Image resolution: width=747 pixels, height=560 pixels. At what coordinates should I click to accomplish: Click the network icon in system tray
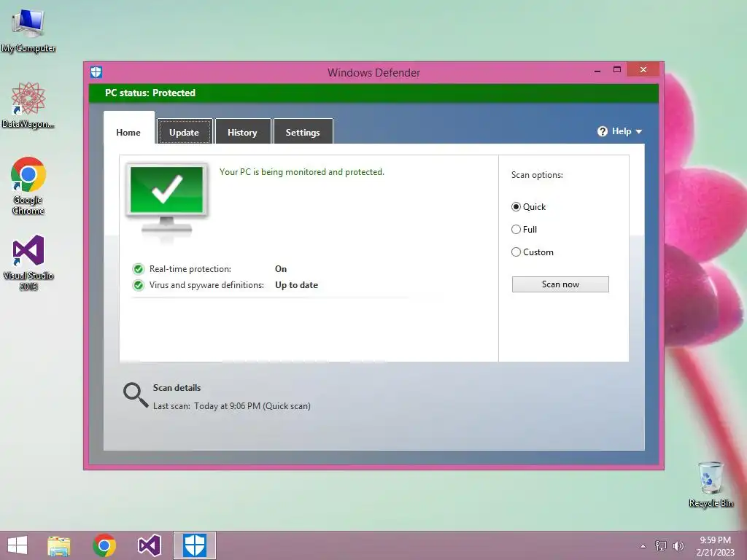pos(661,545)
